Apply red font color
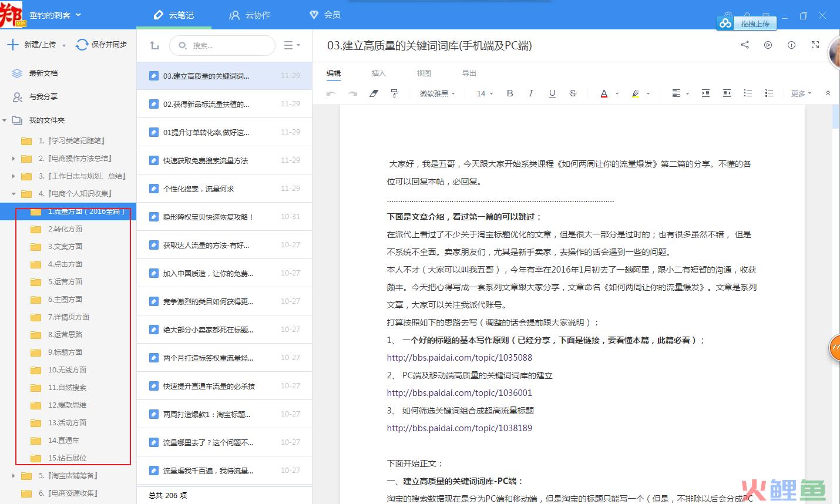The width and height of the screenshot is (840, 504). 604,93
